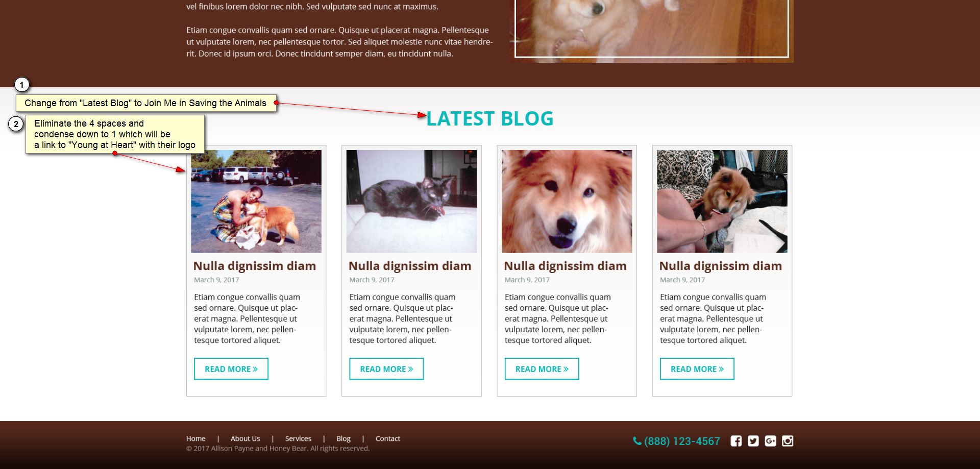
Task: Select annotation marker number 2
Action: [16, 124]
